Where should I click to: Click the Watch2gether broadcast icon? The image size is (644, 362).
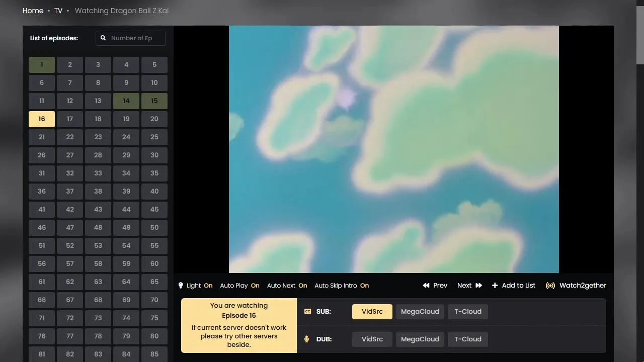pyautogui.click(x=550, y=285)
